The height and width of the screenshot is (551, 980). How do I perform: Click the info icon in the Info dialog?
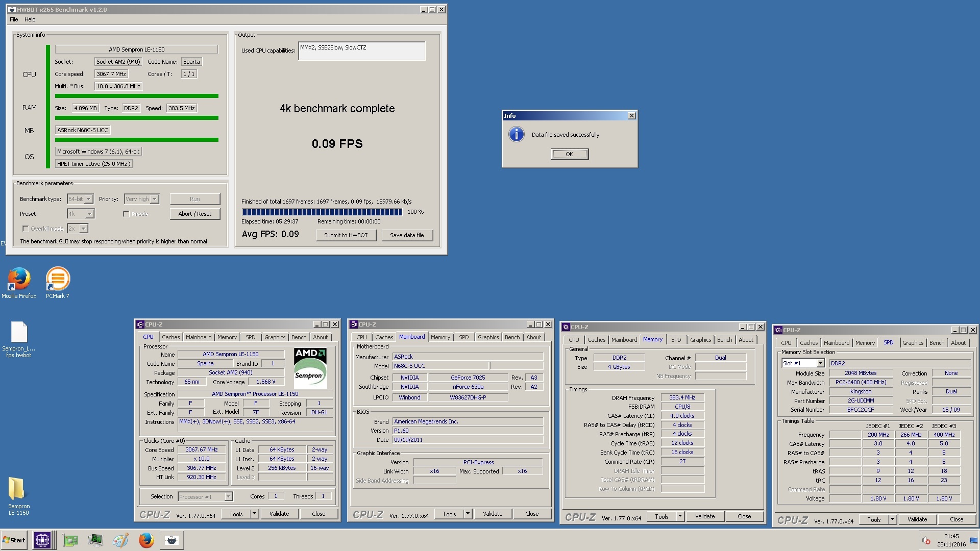click(517, 134)
